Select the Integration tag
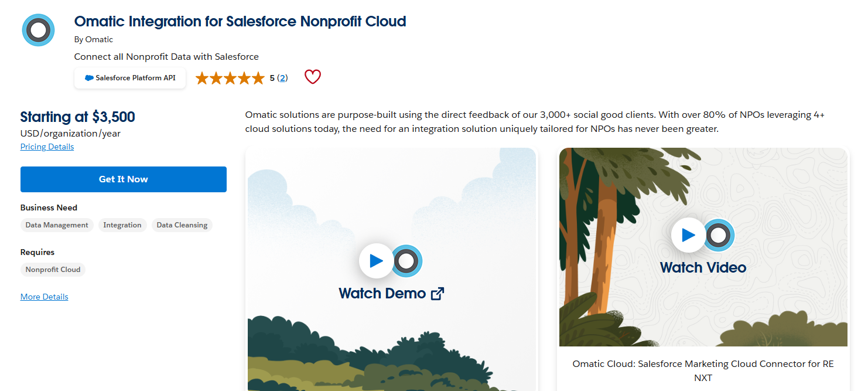868x391 pixels. coord(122,225)
